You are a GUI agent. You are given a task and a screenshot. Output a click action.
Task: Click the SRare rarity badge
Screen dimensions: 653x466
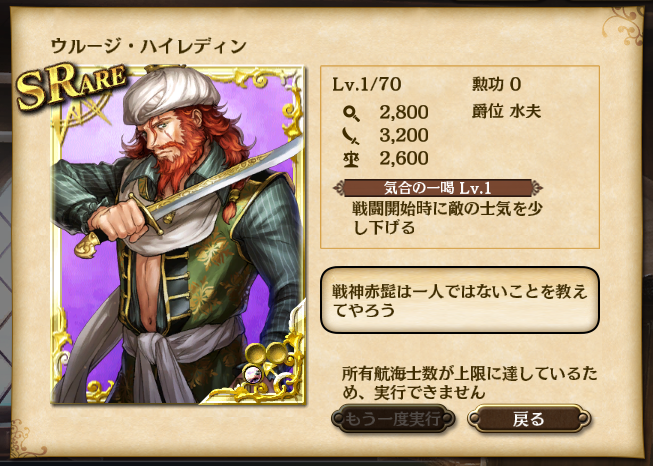click(x=71, y=85)
